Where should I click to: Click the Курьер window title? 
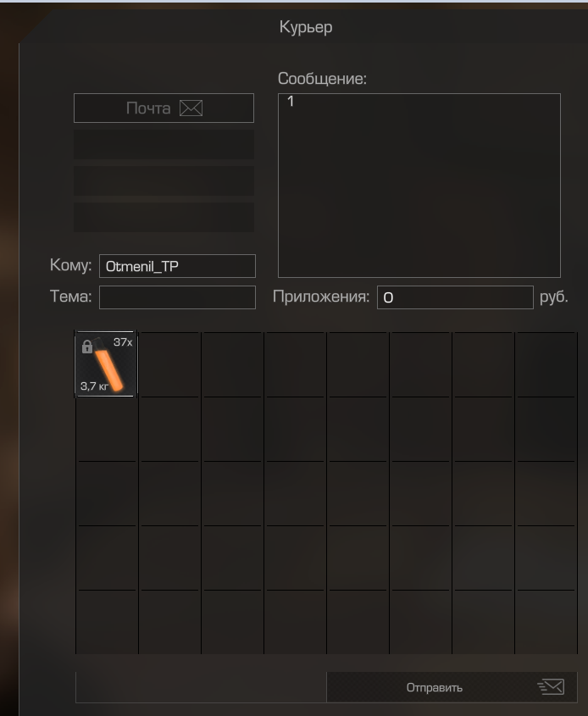pos(306,27)
